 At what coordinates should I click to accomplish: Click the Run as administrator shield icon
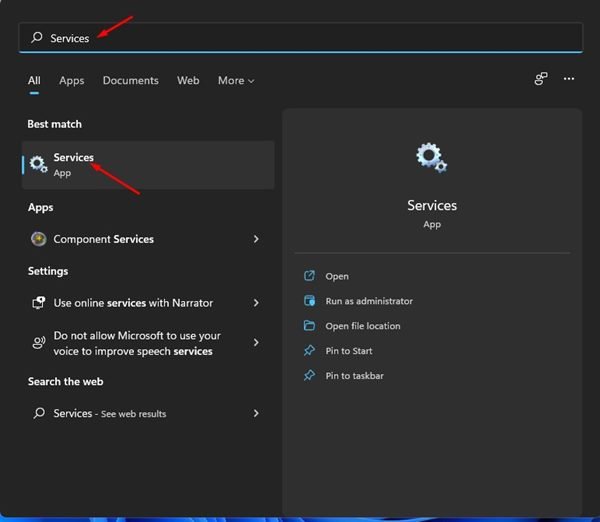pos(309,300)
